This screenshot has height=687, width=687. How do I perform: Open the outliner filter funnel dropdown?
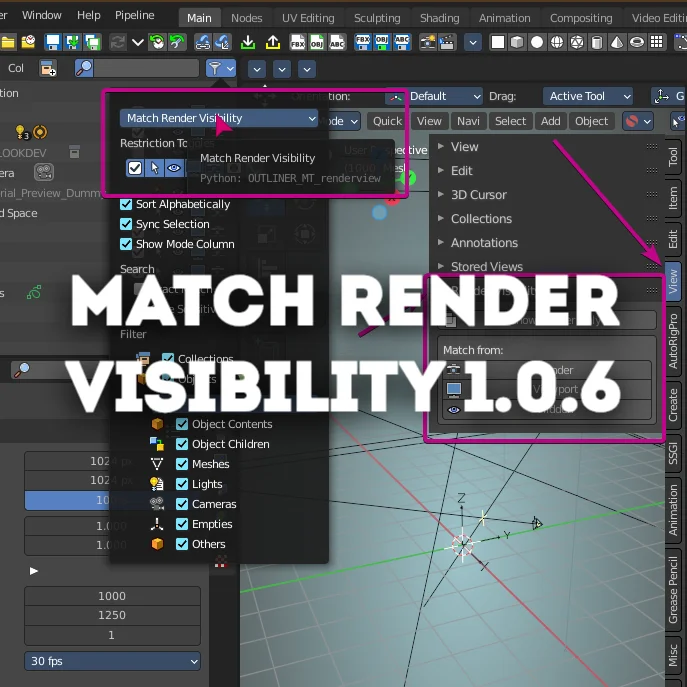[220, 68]
